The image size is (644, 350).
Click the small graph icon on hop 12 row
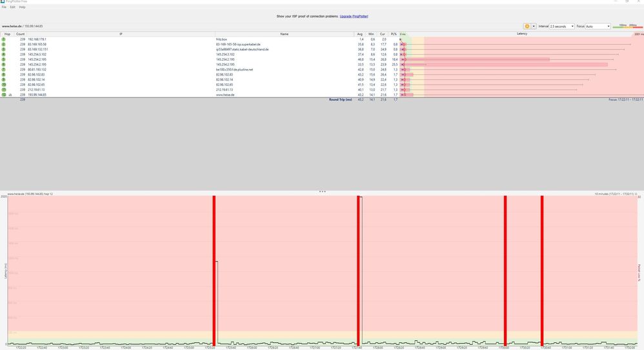tap(10, 95)
